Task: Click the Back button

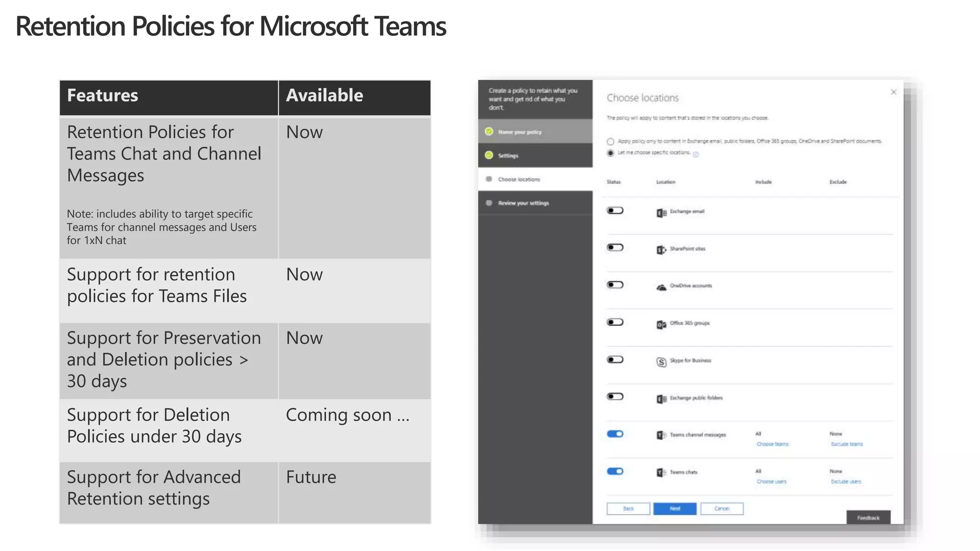Action: point(628,508)
